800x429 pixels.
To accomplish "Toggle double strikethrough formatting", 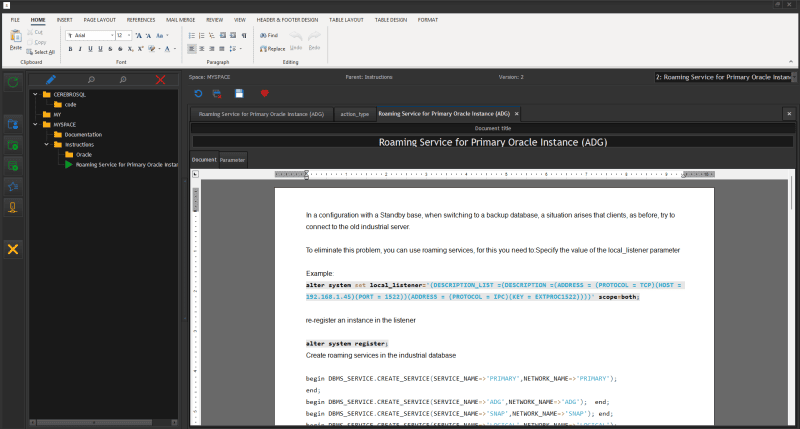I will [120, 49].
